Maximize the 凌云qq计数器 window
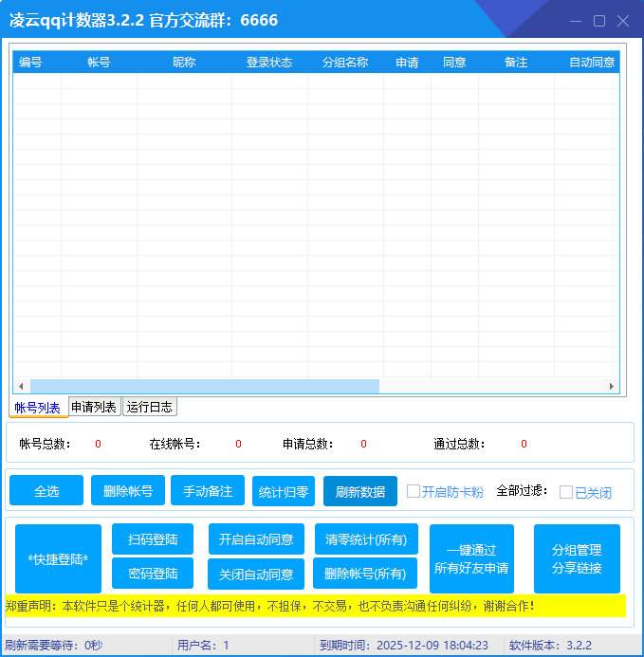 (599, 21)
